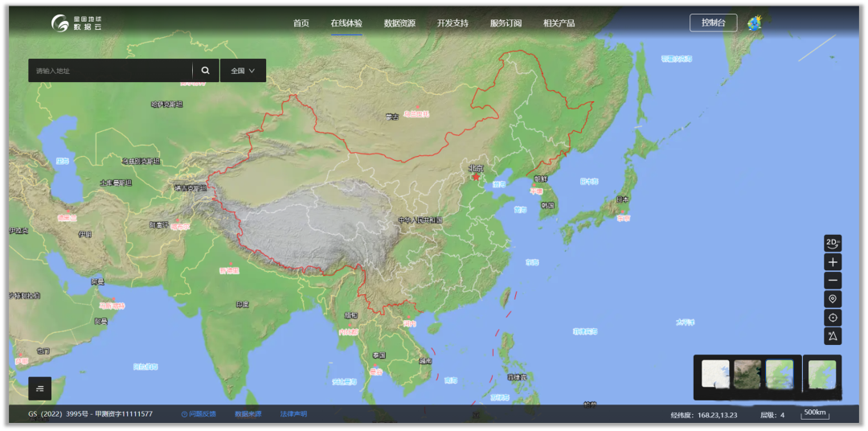This screenshot has width=868, height=431.
Task: Open the layer list icon at bottom left
Action: click(40, 388)
